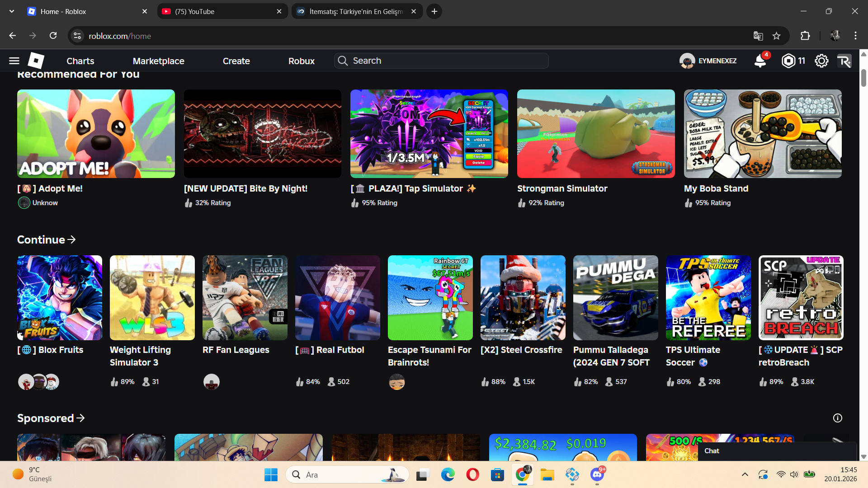Open Task View from the taskbar
Screen dimensions: 868x488
[423, 474]
